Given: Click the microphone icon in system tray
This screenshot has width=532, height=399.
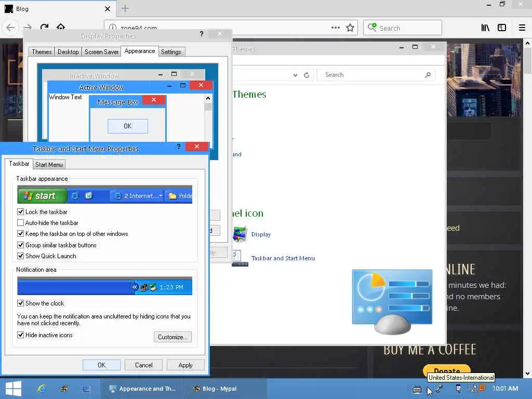Looking at the screenshot, I should (x=440, y=389).
